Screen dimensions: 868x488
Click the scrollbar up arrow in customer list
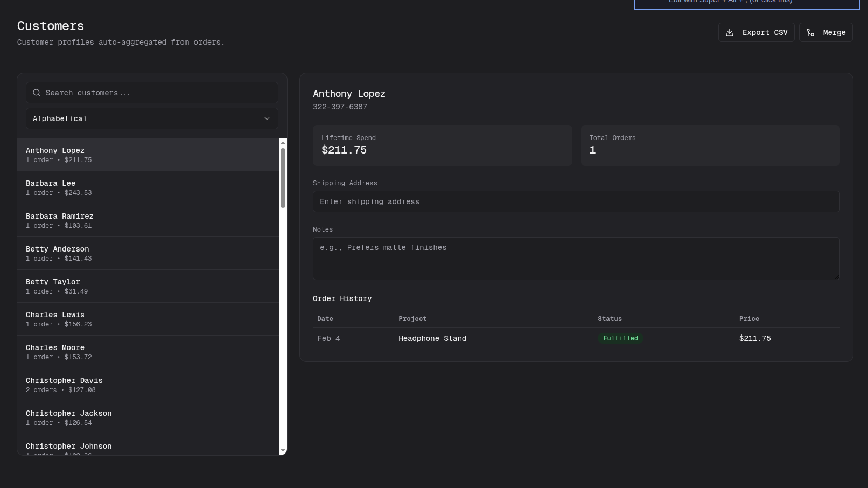pyautogui.click(x=283, y=144)
